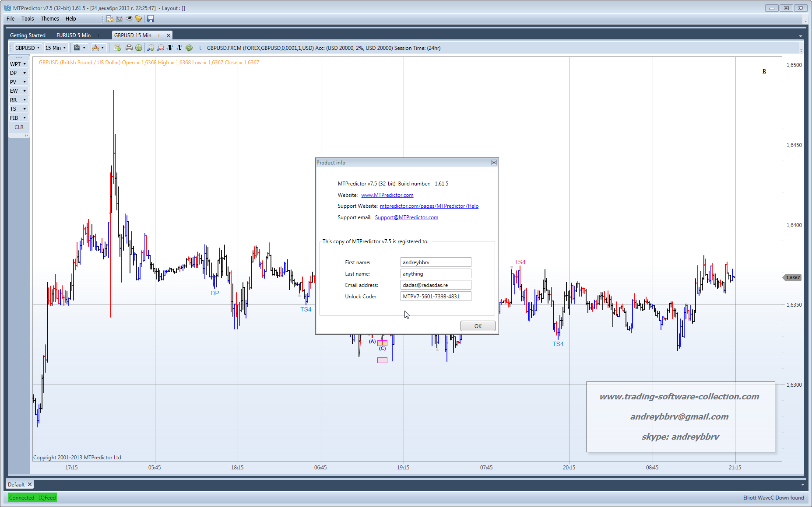Open the 15 Min timeframe dropdown
This screenshot has height=507, width=812.
(x=56, y=48)
